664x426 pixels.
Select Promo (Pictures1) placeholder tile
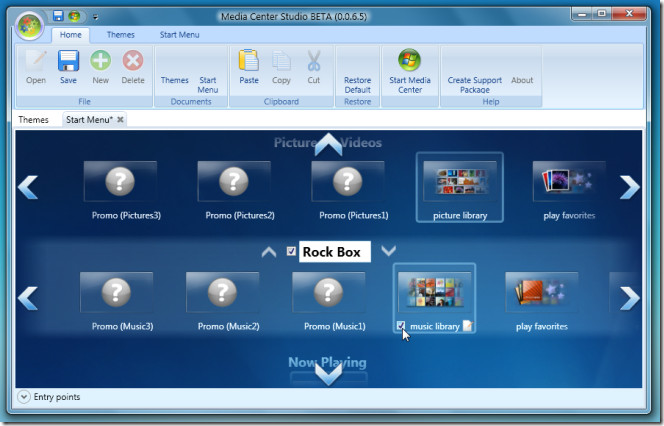coord(348,181)
